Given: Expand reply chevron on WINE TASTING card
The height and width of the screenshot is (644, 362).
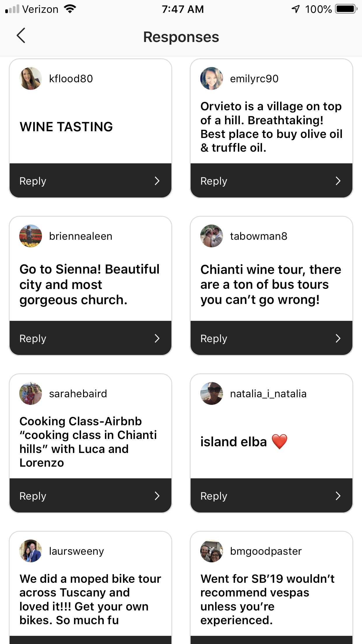Looking at the screenshot, I should 157,181.
